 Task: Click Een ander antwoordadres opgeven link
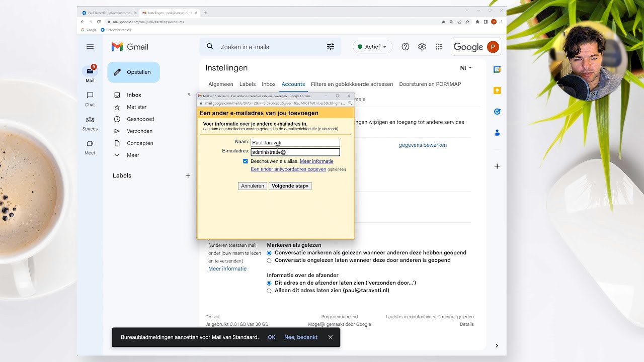pyautogui.click(x=288, y=169)
